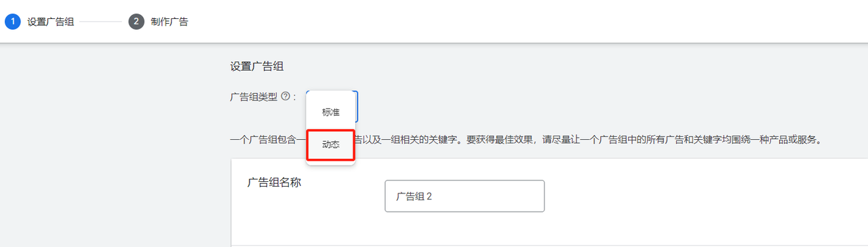The width and height of the screenshot is (868, 247).
Task: Collapse the 广告组类型 dropdown box
Action: [x=356, y=107]
